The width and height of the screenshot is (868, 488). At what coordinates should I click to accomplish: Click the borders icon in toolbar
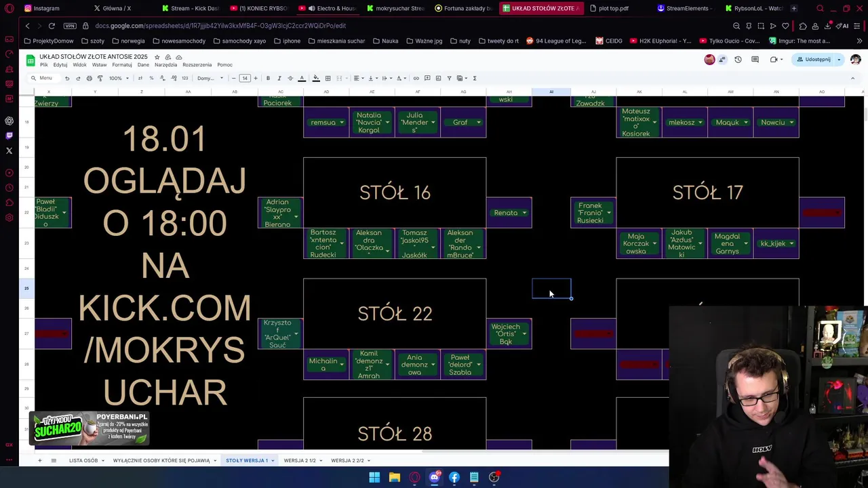[328, 78]
